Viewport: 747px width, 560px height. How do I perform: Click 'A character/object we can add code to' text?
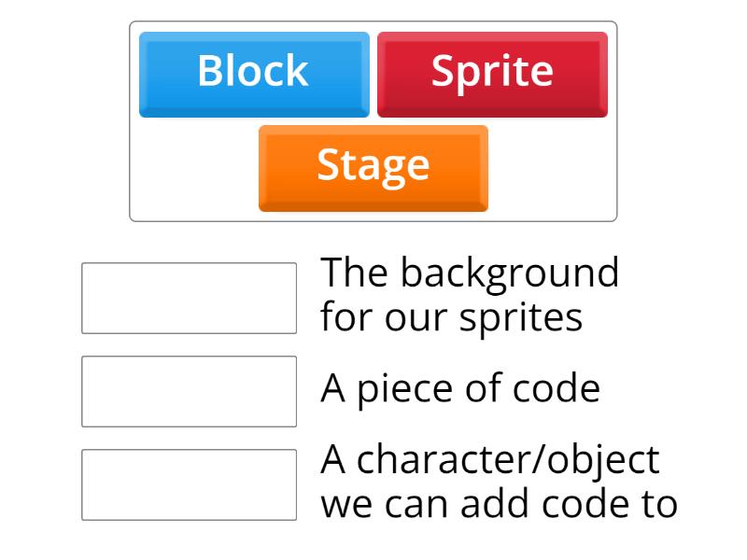point(499,482)
